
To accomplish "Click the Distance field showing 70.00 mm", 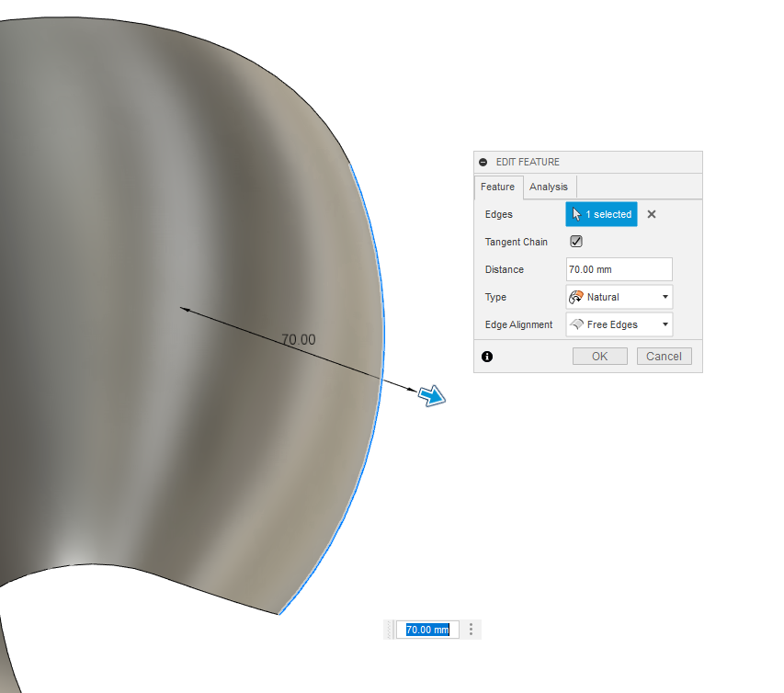I will pos(618,269).
